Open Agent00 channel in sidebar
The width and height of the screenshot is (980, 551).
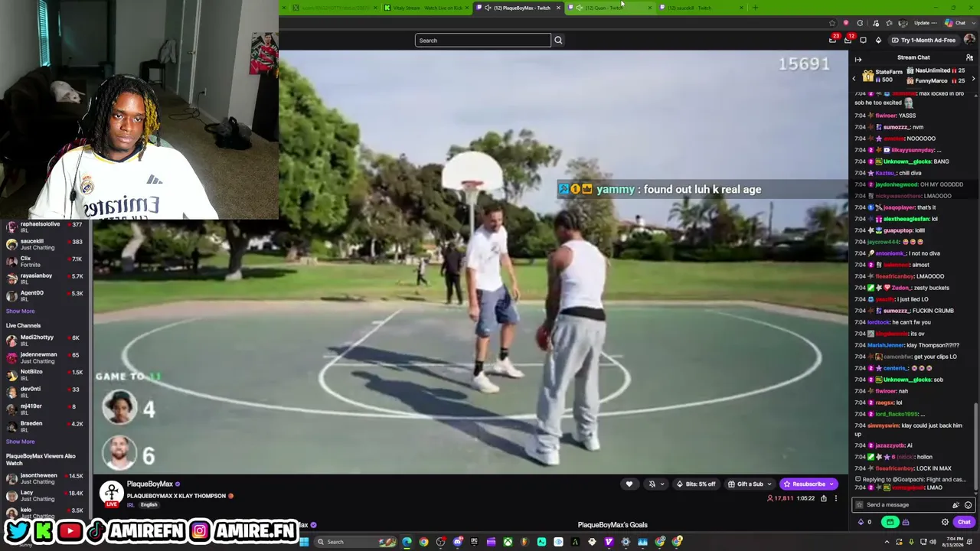46,296
